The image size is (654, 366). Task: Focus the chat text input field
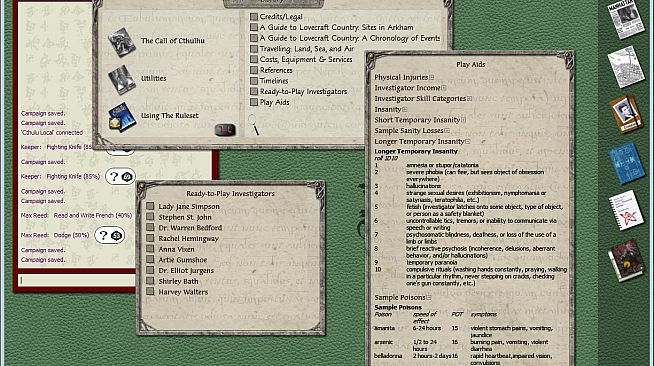click(x=77, y=280)
